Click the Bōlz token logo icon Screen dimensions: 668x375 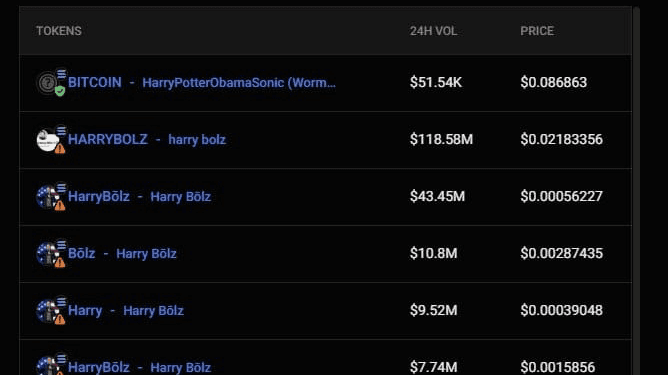point(47,254)
